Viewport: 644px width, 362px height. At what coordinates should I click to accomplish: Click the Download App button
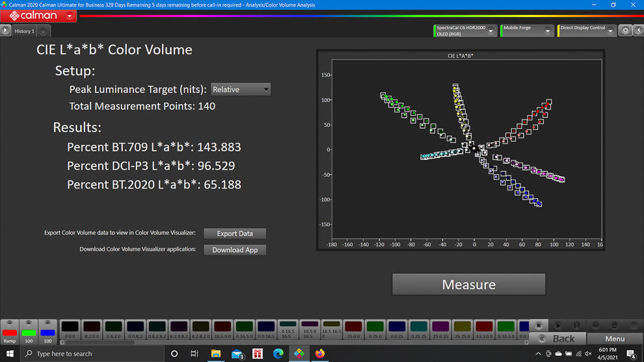(235, 250)
